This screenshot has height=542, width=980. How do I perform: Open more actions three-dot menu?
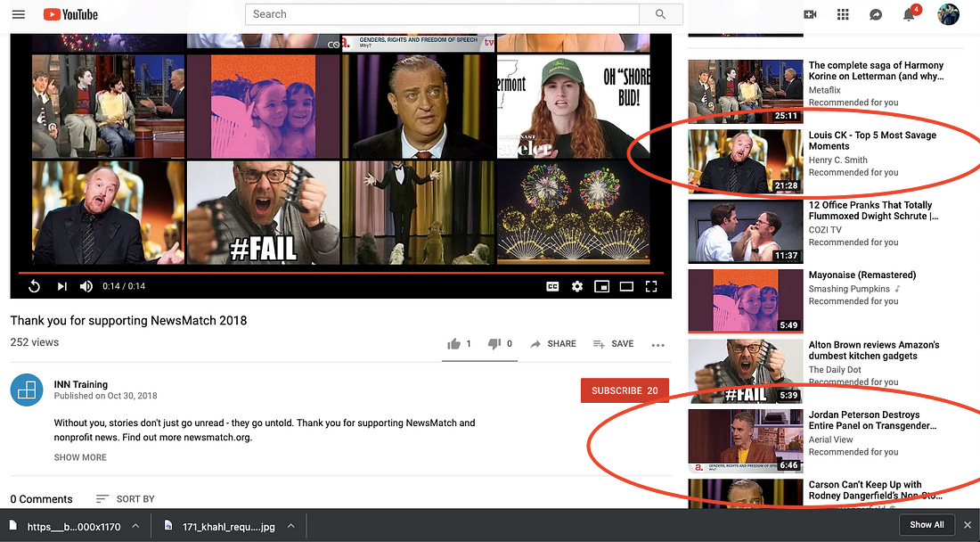click(657, 344)
